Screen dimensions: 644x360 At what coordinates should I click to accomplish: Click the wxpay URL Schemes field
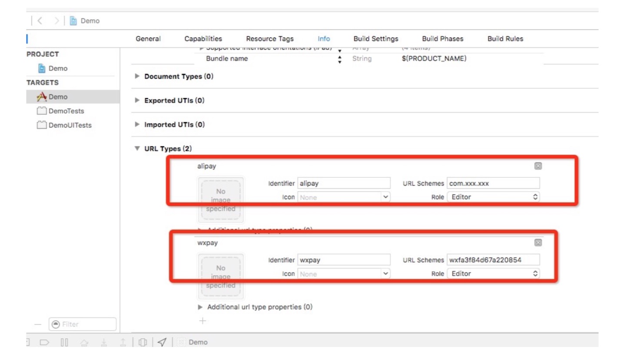[493, 260]
